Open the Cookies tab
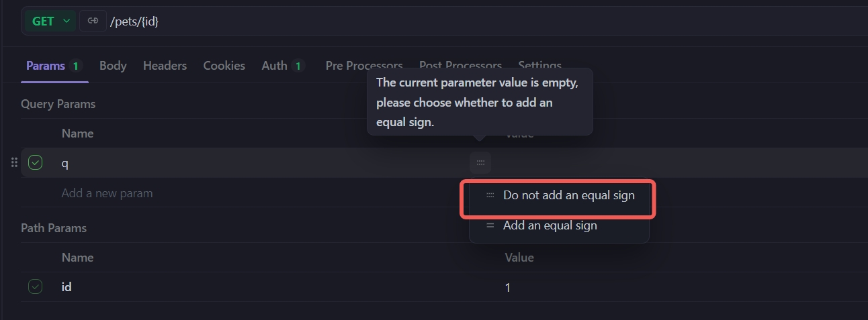 tap(224, 66)
